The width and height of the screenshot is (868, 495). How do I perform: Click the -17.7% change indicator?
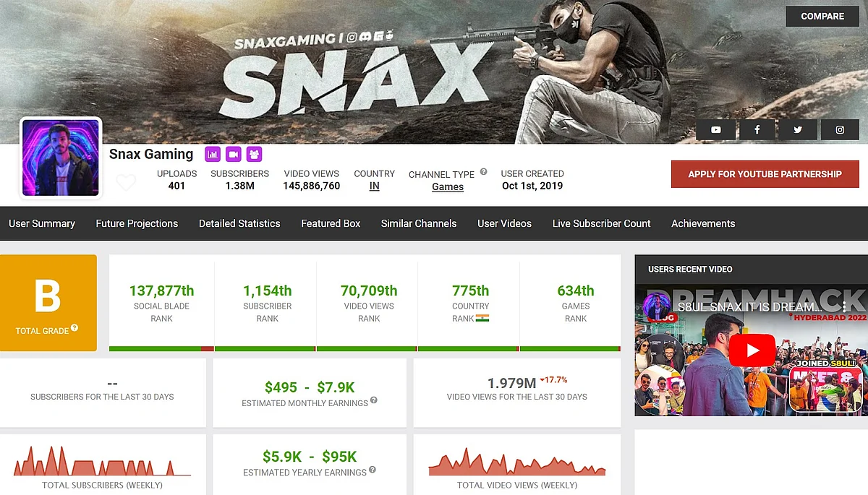click(x=553, y=379)
